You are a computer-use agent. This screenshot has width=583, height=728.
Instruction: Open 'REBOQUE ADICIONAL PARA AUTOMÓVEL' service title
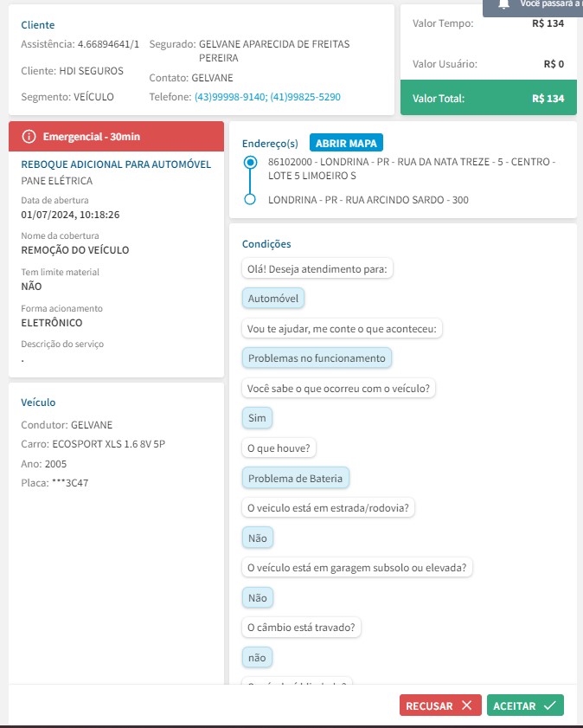[x=116, y=164]
